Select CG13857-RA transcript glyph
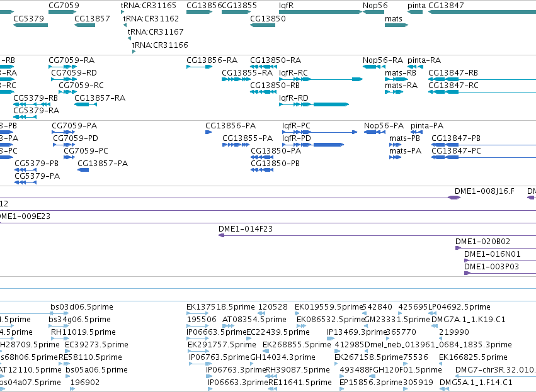The width and height of the screenshot is (536, 392). tap(86, 104)
